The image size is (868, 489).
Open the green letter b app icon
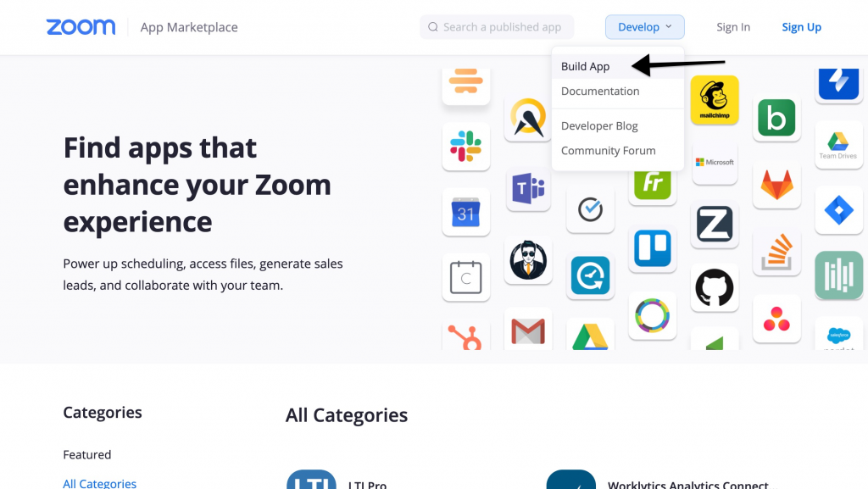click(776, 117)
